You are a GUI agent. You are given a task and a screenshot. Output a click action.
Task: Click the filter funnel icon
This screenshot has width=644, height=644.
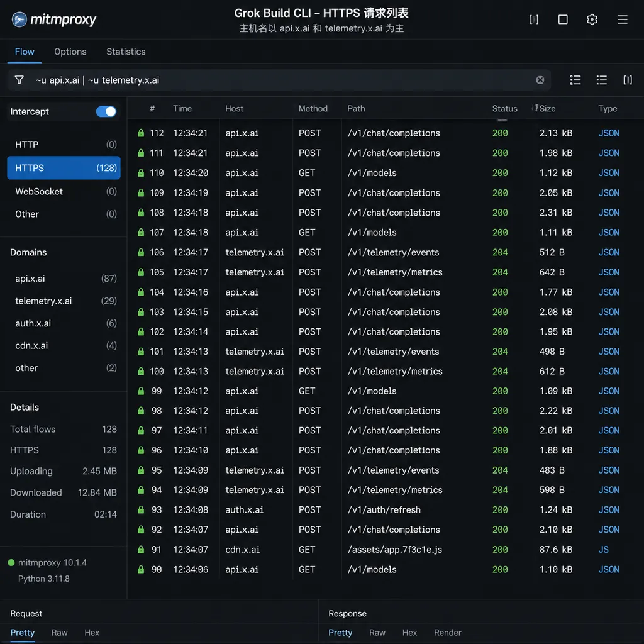[x=19, y=80]
